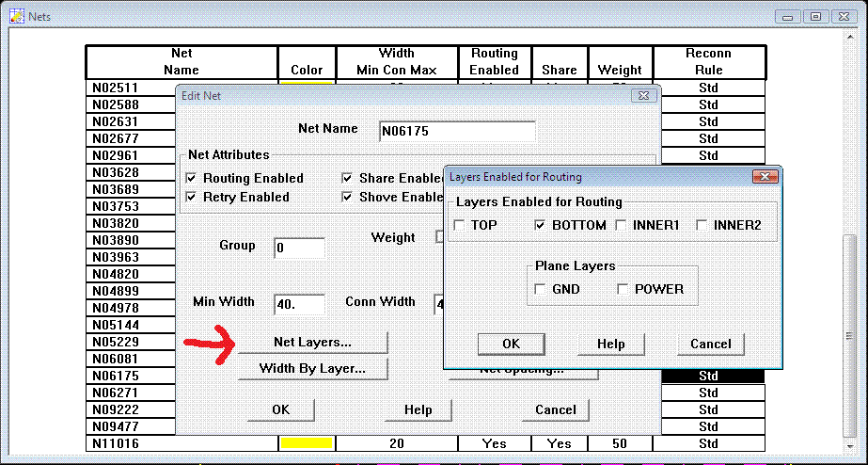
Task: Click the Width Min Con Max column header
Action: pos(397,62)
